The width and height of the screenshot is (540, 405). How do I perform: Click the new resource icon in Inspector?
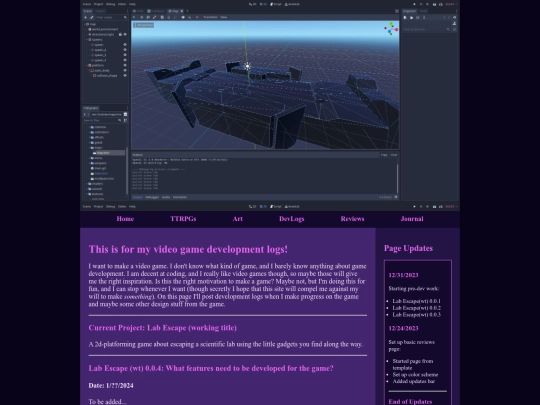[405, 17]
